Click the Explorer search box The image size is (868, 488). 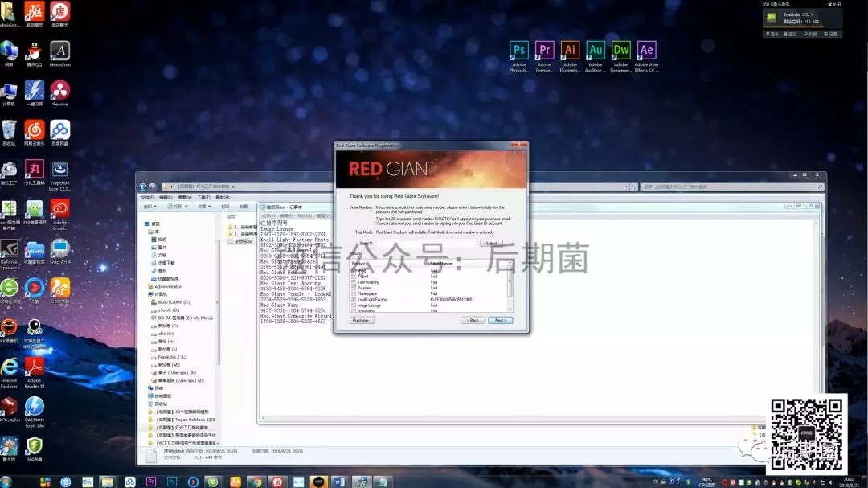tap(731, 187)
